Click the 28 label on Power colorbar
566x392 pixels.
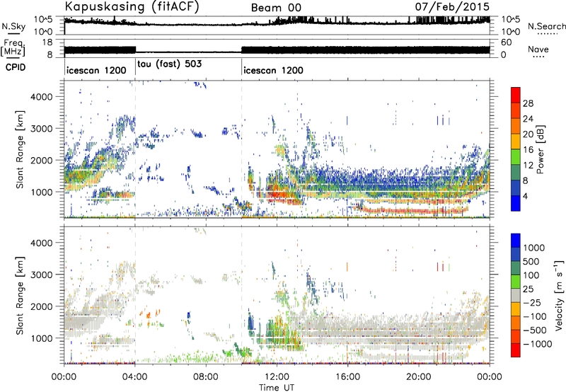pos(528,103)
